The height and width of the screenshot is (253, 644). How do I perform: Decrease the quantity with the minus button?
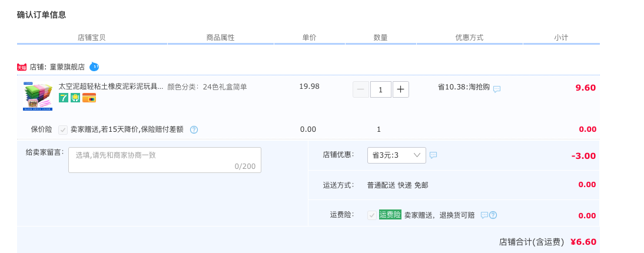361,89
